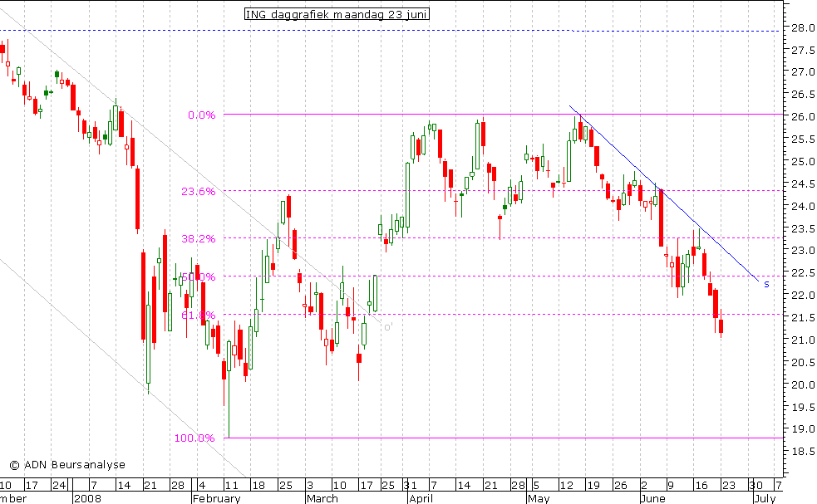Click the '27.0' price axis value
The image size is (817, 504).
(803, 72)
